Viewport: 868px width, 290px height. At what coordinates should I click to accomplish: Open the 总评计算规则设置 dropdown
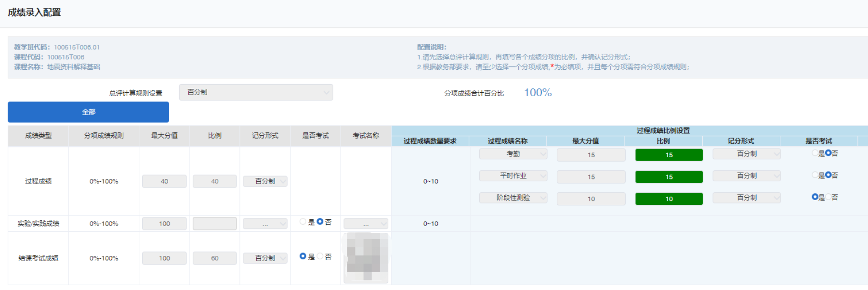[x=256, y=92]
